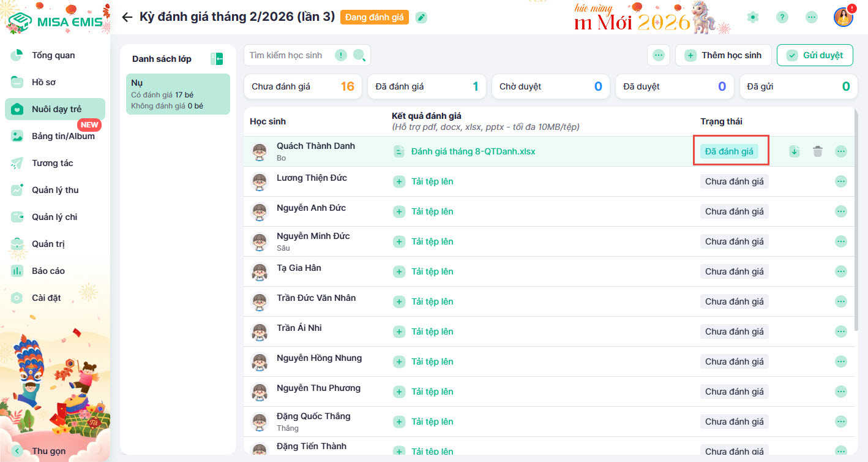Collapse the class list panel icon
868x462 pixels.
pos(217,59)
